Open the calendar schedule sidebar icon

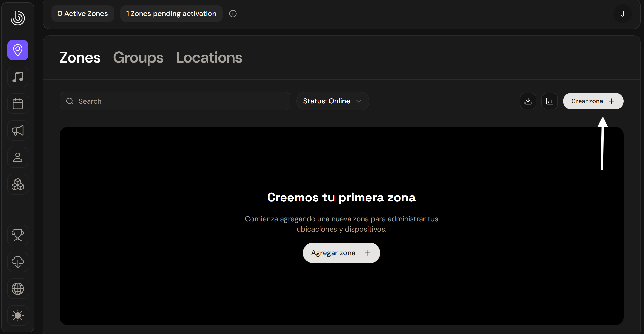[18, 104]
